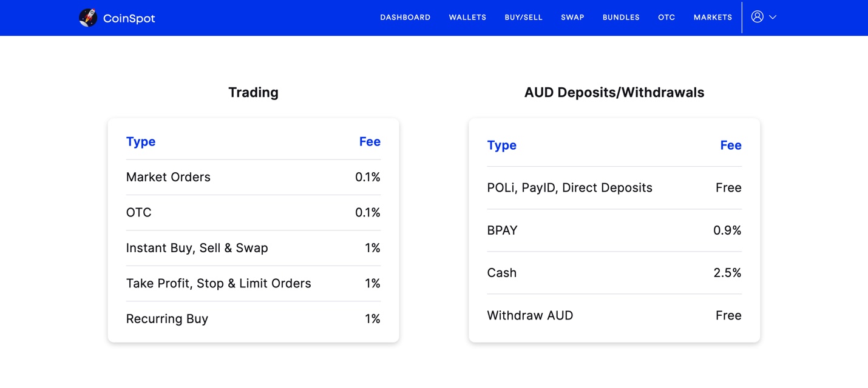The width and height of the screenshot is (868, 388).
Task: Click the Fee header in AUD table
Action: coord(731,145)
